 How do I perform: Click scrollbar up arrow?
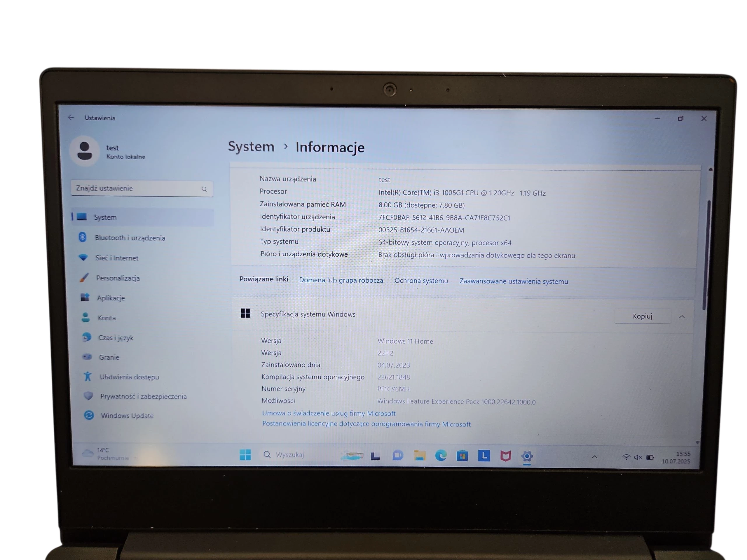[711, 169]
